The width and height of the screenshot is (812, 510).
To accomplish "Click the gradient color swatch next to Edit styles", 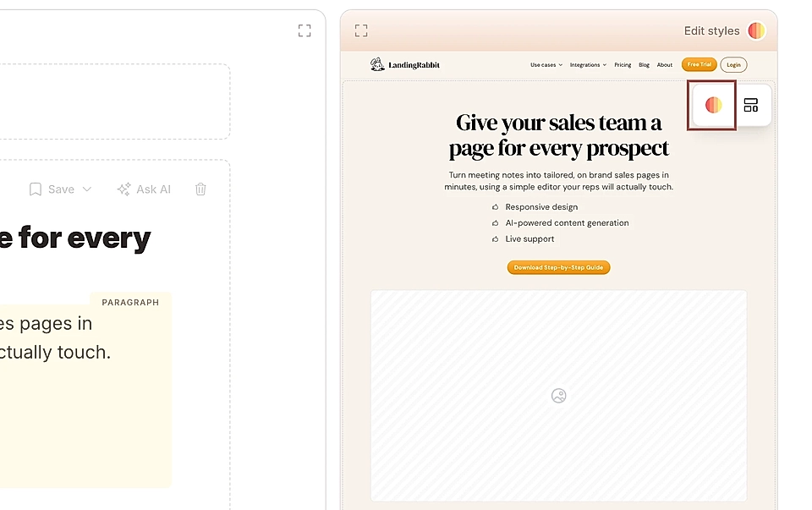I will (756, 30).
